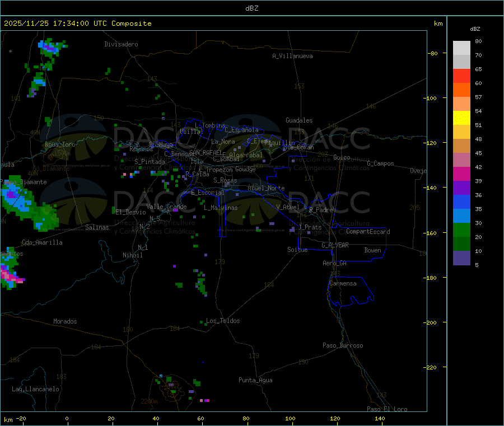
Task: Select the red 65 dBZ legend swatch
Action: pos(461,76)
